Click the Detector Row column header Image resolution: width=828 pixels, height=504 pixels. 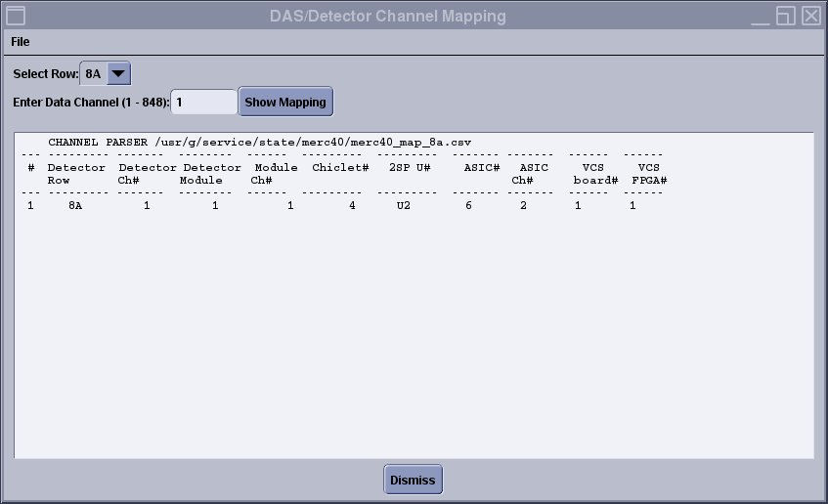75,174
